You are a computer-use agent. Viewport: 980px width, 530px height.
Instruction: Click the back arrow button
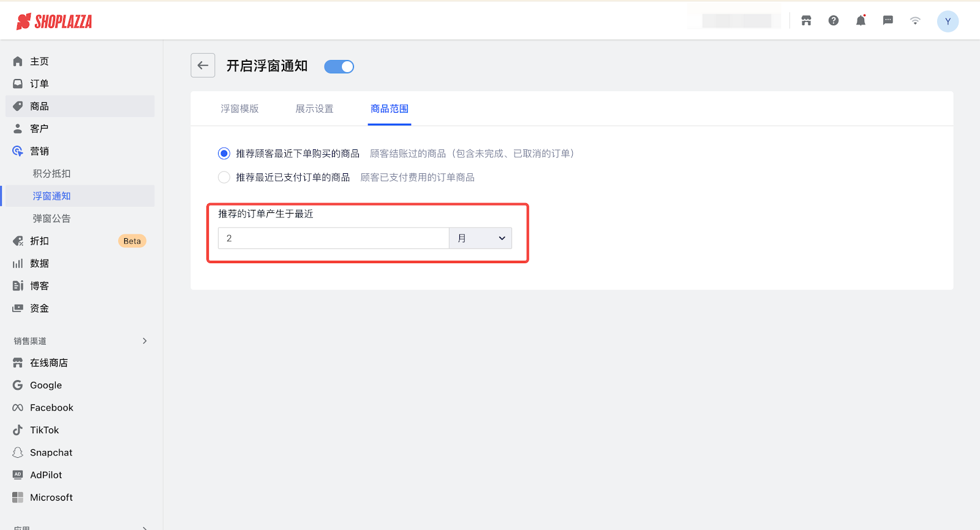[203, 65]
